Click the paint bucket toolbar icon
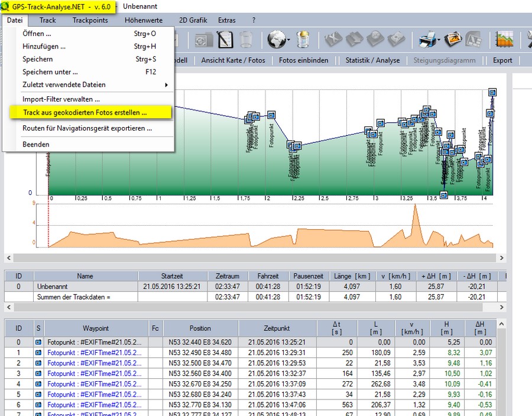The image size is (532, 416). coord(303,40)
